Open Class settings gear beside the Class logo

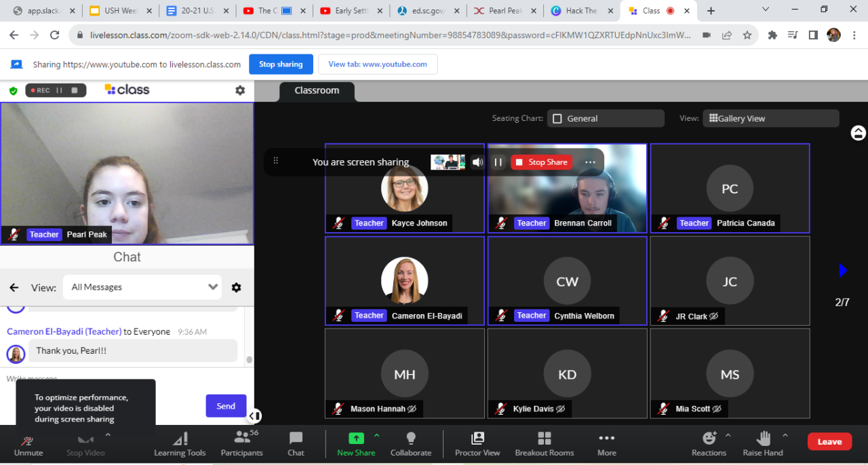click(240, 90)
